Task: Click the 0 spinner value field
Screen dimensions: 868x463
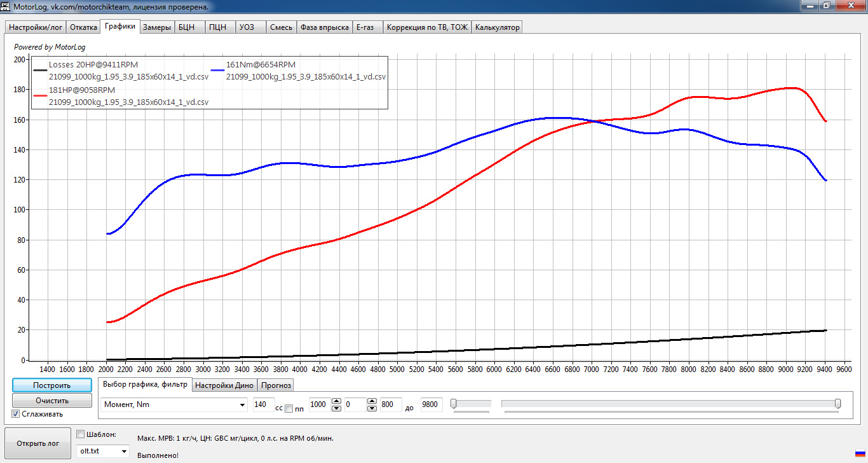Action: (356, 404)
